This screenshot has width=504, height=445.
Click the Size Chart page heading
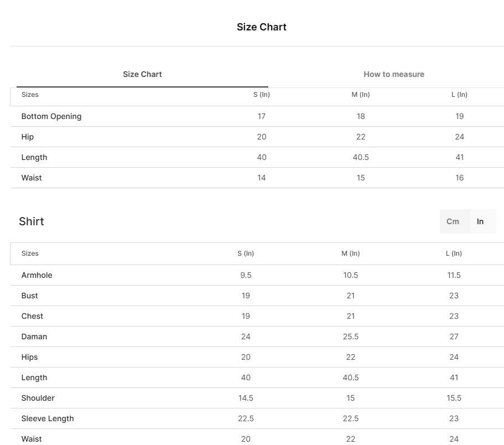pos(261,27)
